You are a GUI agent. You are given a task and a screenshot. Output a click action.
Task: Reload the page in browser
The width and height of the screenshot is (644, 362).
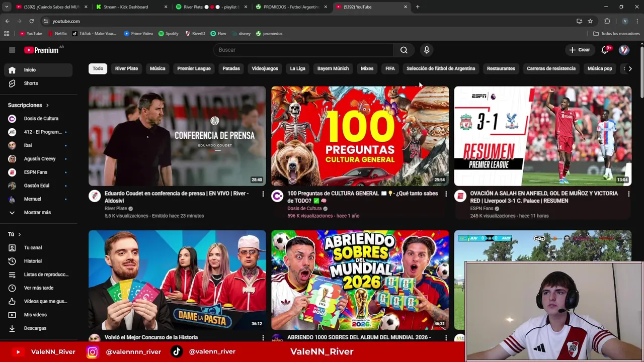pyautogui.click(x=31, y=21)
